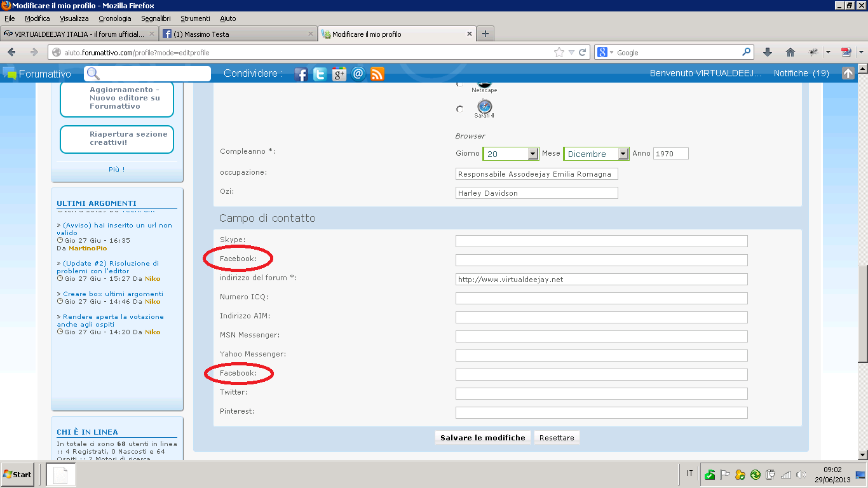Image resolution: width=868 pixels, height=488 pixels.
Task: Share the page on Facebook icon
Action: coord(301,74)
